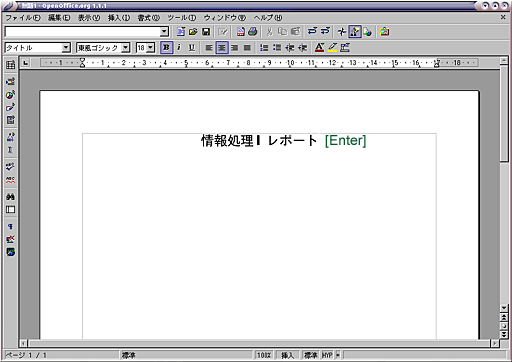Image resolution: width=512 pixels, height=362 pixels.
Task: Open the ツール menu
Action: pyautogui.click(x=182, y=18)
